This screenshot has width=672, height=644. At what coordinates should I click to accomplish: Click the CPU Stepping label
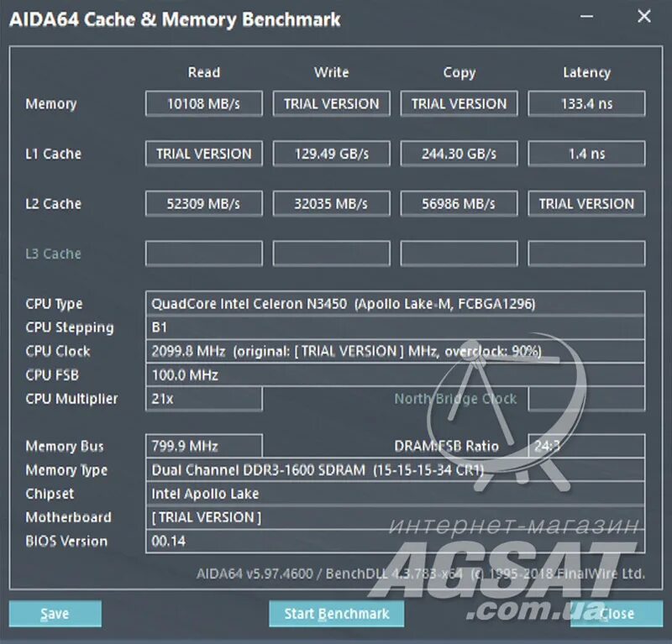click(x=70, y=327)
